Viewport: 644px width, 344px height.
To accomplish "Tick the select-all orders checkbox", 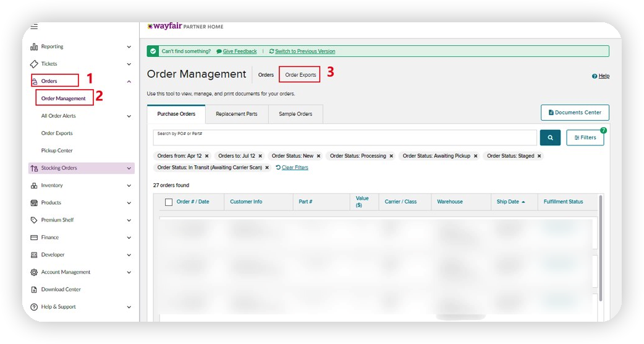I will 169,202.
